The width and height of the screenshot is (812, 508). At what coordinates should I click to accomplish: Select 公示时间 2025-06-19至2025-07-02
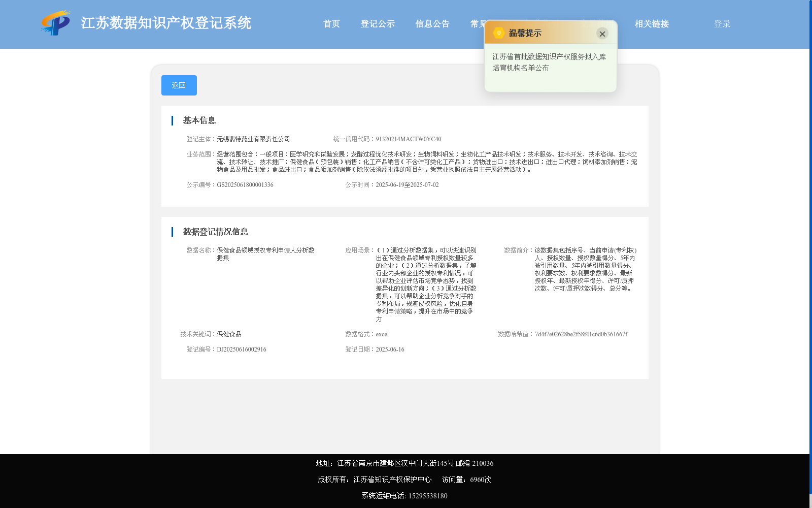pos(407,185)
